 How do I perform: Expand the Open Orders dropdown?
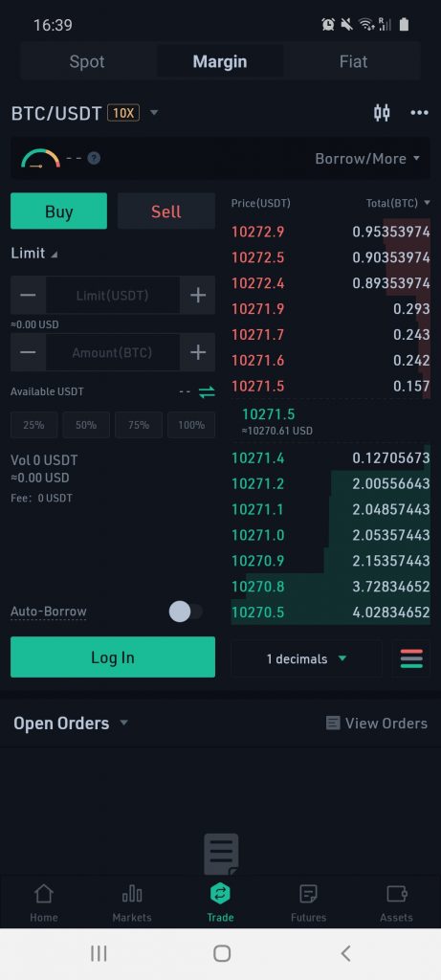[x=123, y=724]
